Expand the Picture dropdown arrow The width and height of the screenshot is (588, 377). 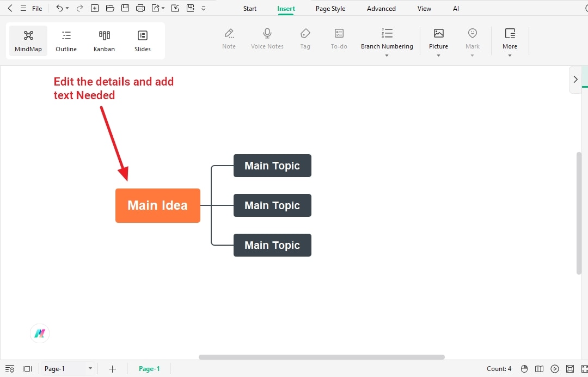[x=438, y=56]
